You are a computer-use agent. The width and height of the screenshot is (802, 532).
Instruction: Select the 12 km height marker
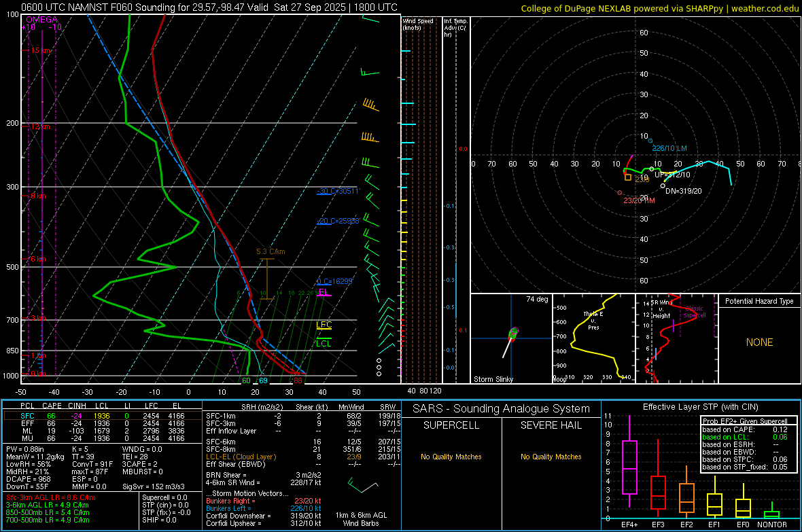pyautogui.click(x=40, y=126)
